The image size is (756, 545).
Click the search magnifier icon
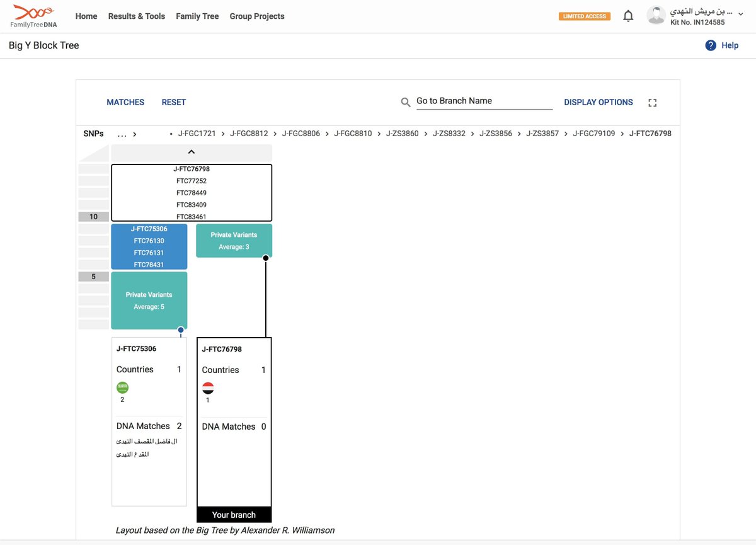406,102
